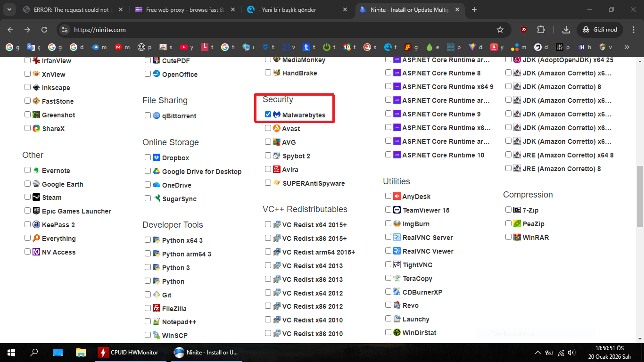
Task: Open the volume control in system tray
Action: [x=572, y=353]
